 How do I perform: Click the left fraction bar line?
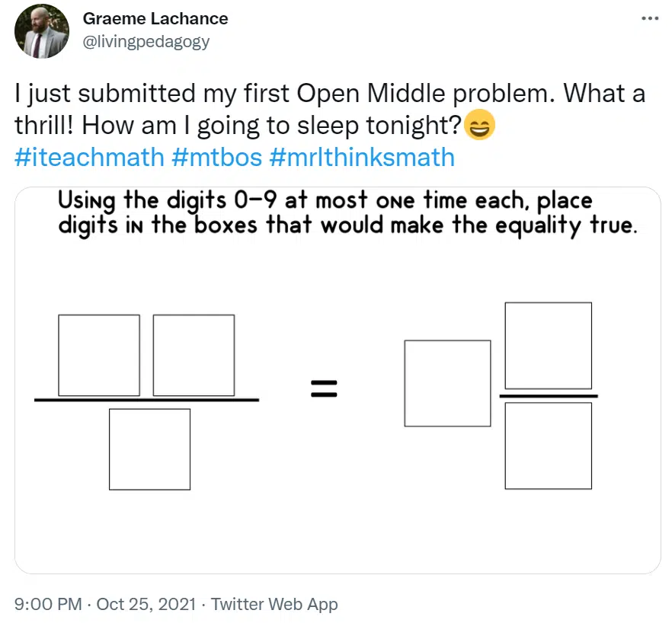[146, 400]
